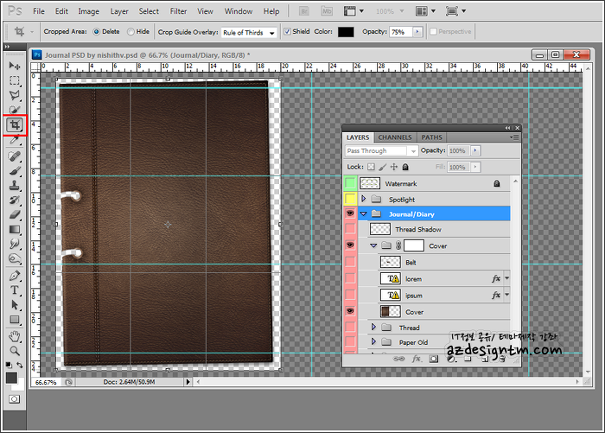The height and width of the screenshot is (433, 605).
Task: Open the Image menu
Action: [x=89, y=12]
